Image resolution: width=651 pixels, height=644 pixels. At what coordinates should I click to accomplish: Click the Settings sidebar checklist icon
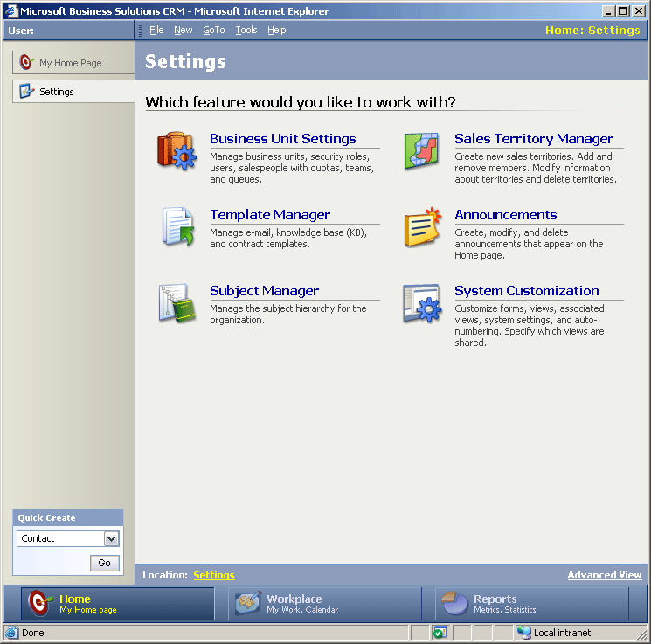[26, 91]
